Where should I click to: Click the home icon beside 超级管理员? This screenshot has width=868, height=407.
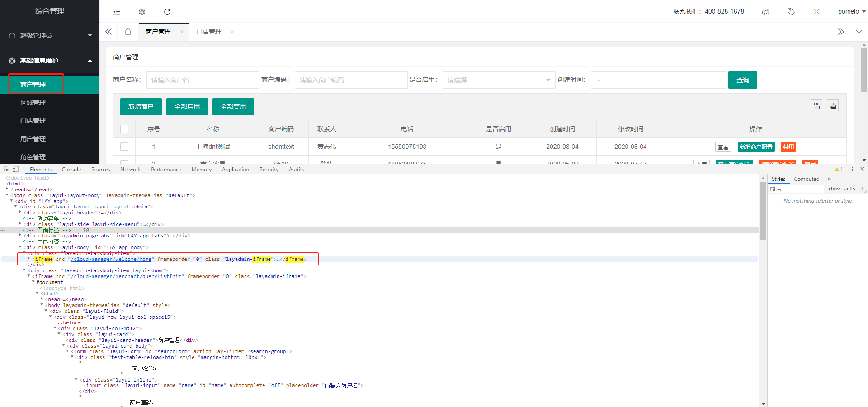pyautogui.click(x=12, y=35)
